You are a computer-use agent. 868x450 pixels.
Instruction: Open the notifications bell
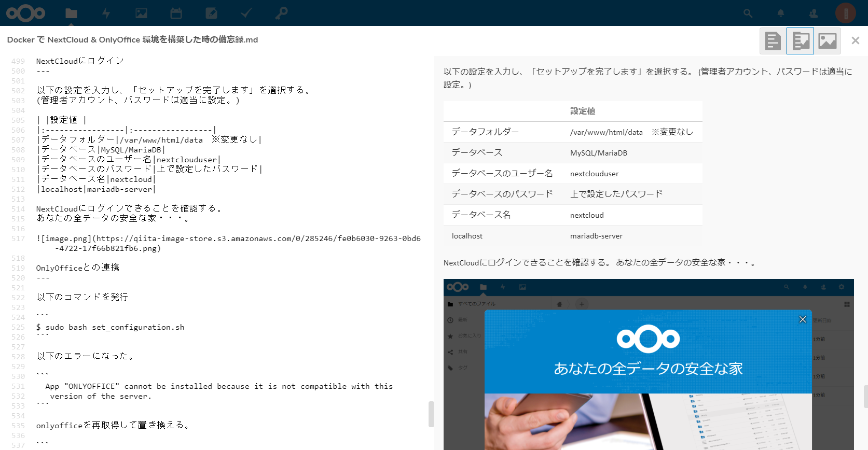[x=781, y=13]
